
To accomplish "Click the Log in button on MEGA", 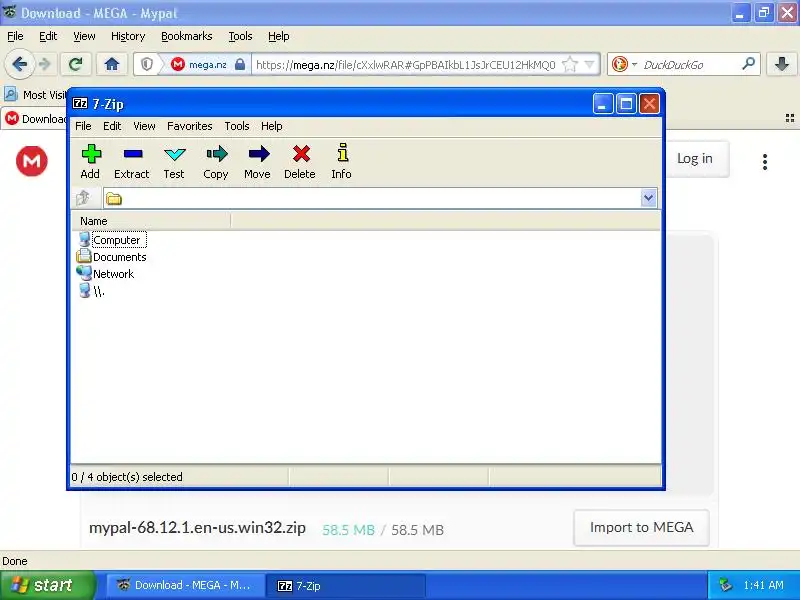I will 695,159.
